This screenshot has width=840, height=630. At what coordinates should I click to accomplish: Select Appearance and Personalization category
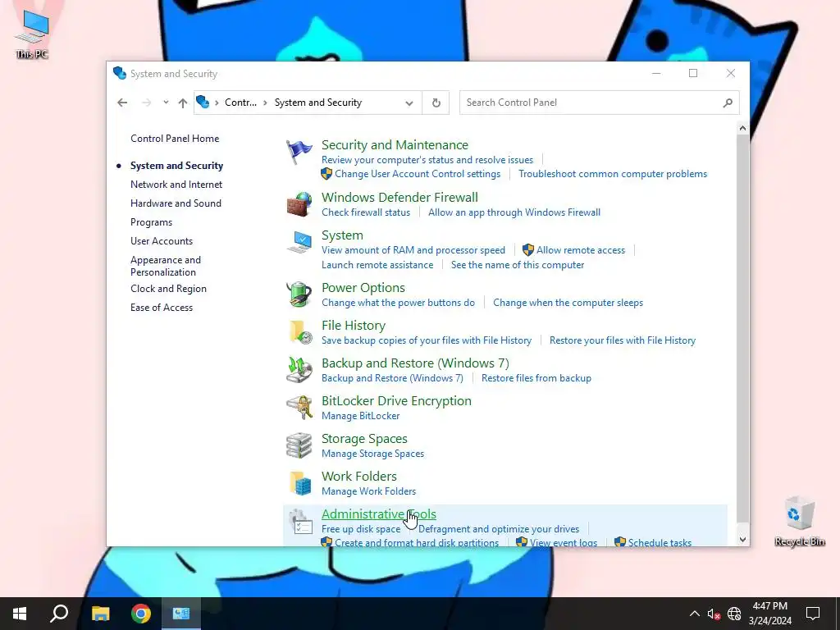166,266
